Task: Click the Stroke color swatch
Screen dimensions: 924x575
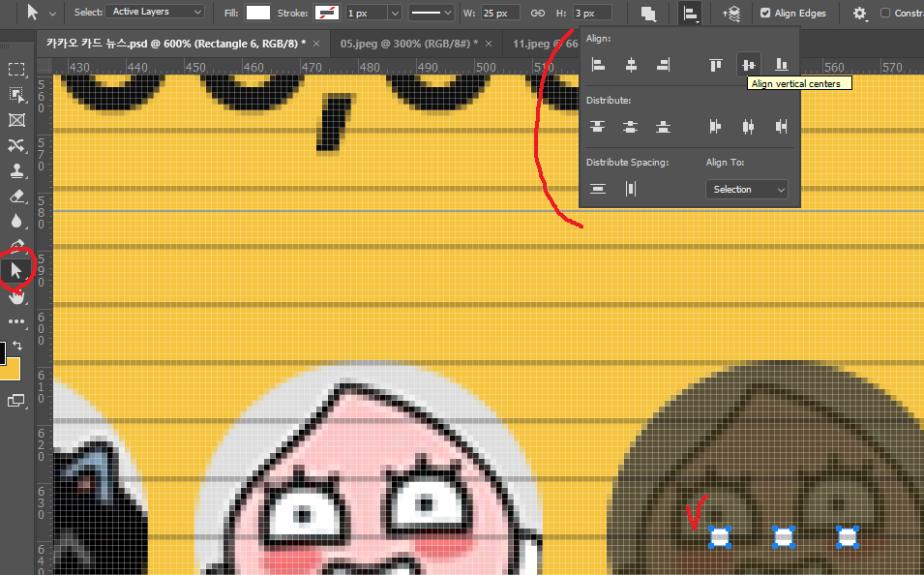Action: point(327,13)
